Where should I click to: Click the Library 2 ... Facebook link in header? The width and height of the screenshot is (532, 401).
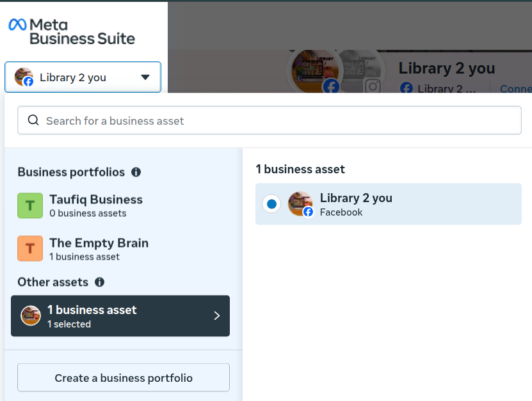pyautogui.click(x=438, y=89)
